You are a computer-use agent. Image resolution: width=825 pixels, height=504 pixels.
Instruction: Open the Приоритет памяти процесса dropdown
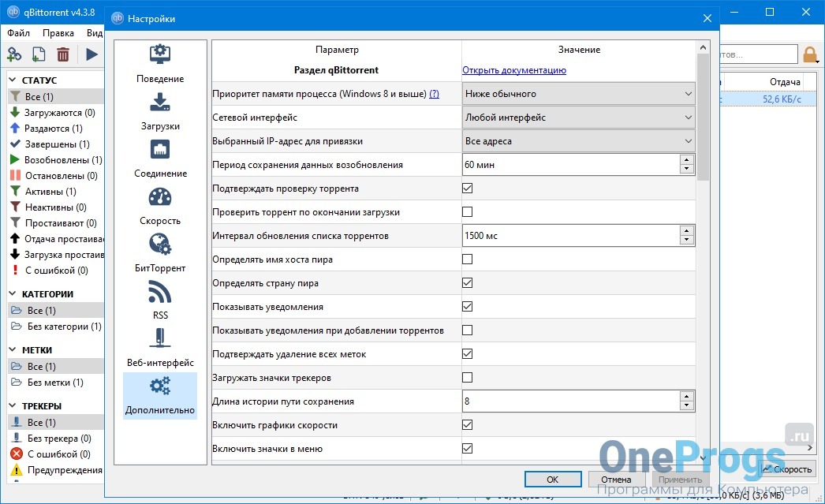[x=579, y=94]
